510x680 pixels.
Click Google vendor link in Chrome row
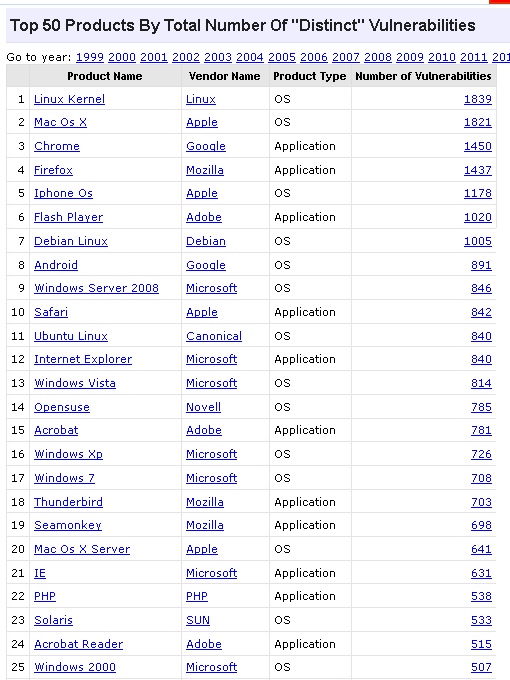click(206, 146)
